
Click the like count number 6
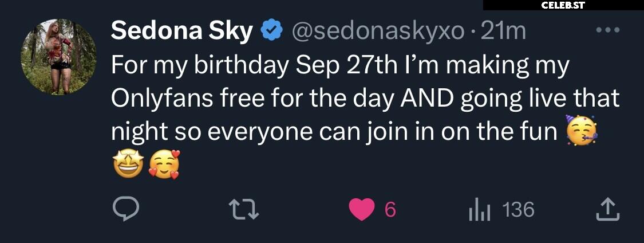[390, 210]
